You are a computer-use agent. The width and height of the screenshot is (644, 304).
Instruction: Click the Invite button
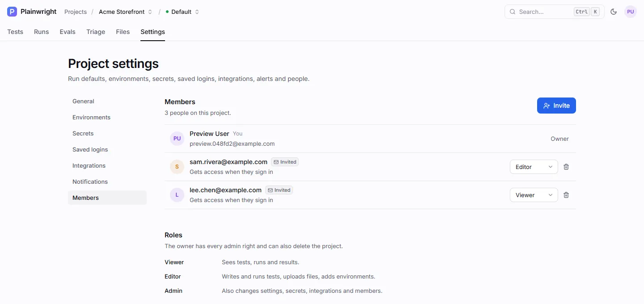coord(556,106)
